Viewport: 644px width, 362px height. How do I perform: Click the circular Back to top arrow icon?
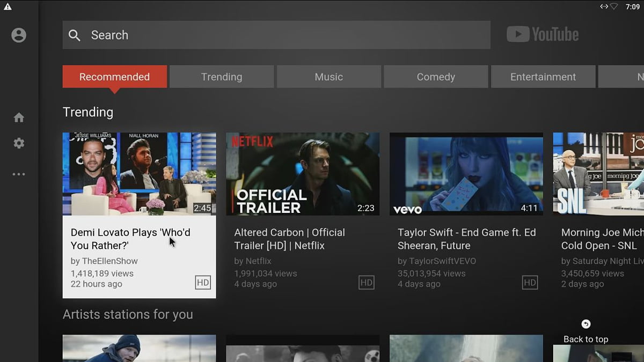(586, 324)
